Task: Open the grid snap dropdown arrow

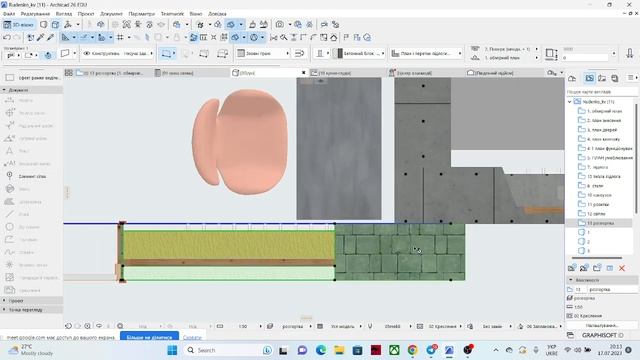Action: (x=129, y=38)
